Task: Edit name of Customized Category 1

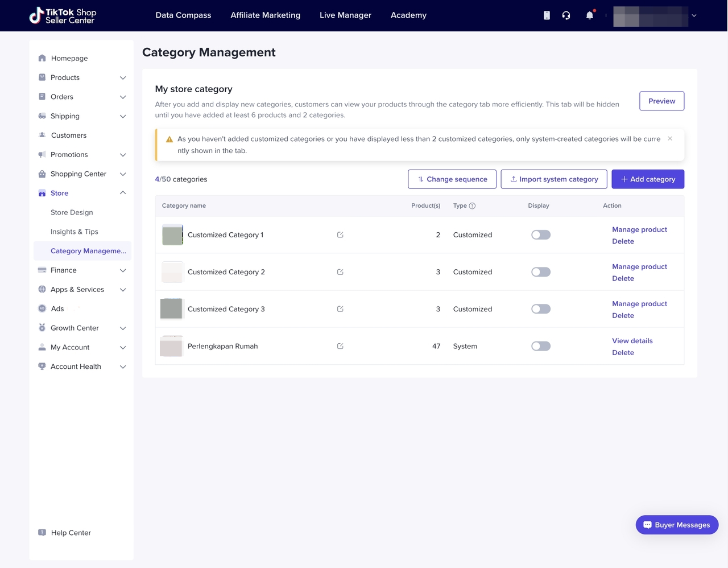Action: pos(340,235)
